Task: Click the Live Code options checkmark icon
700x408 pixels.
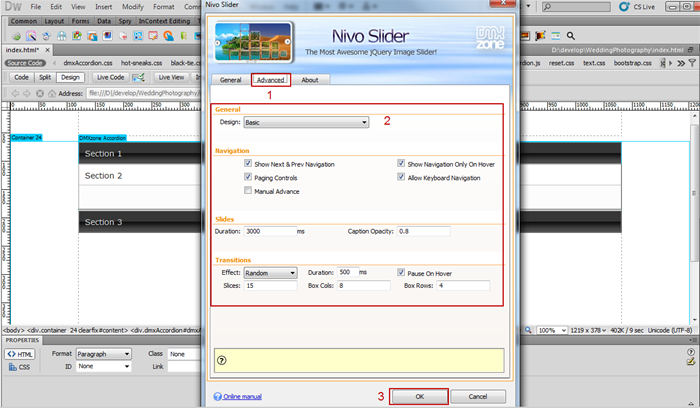Action: [138, 78]
